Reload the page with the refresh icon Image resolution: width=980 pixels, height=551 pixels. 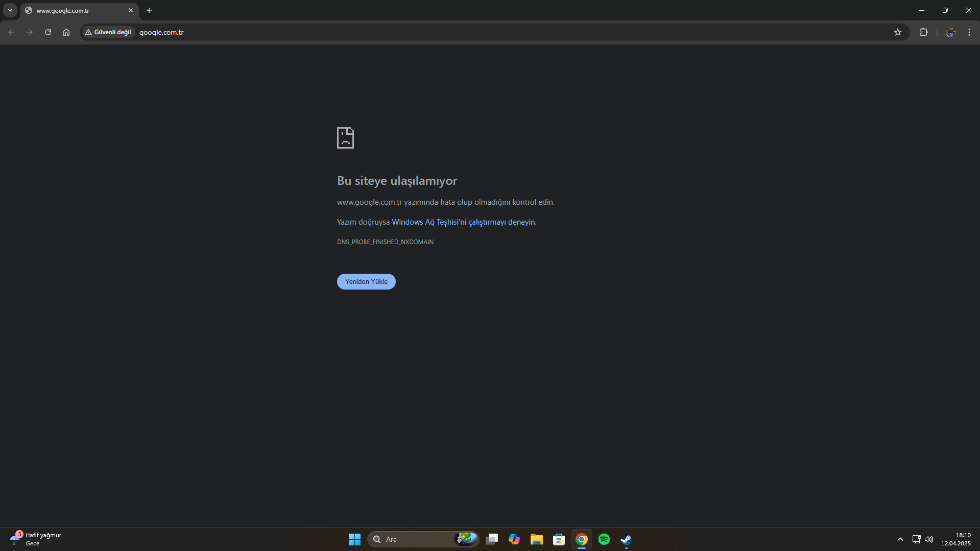pos(48,32)
